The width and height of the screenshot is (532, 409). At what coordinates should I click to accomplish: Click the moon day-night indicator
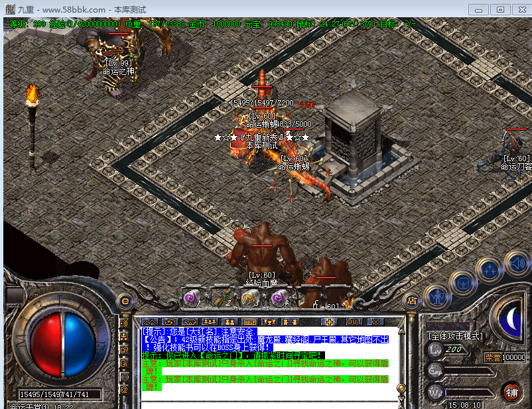click(x=511, y=319)
